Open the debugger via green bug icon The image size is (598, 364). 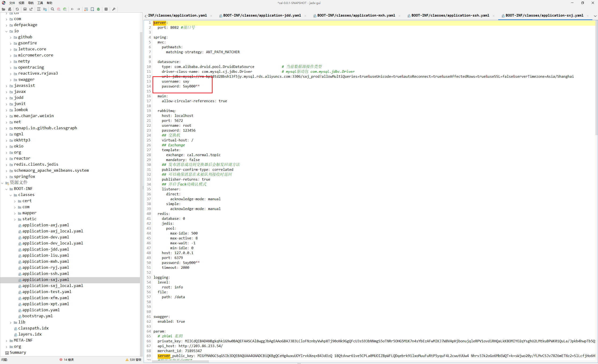(98, 9)
